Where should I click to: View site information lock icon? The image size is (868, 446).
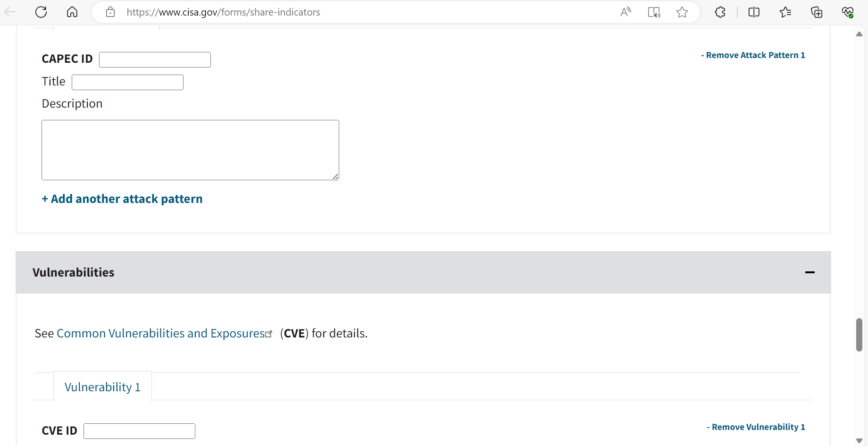(110, 12)
